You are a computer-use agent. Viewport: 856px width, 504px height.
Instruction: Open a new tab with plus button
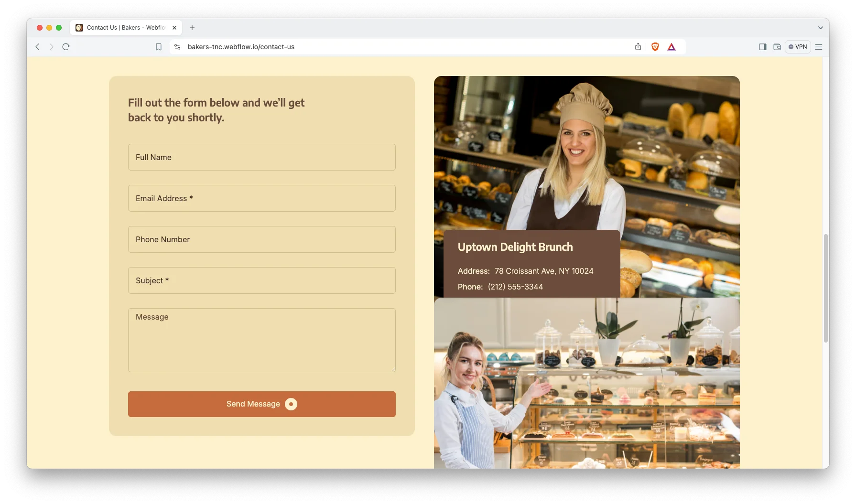coord(192,28)
